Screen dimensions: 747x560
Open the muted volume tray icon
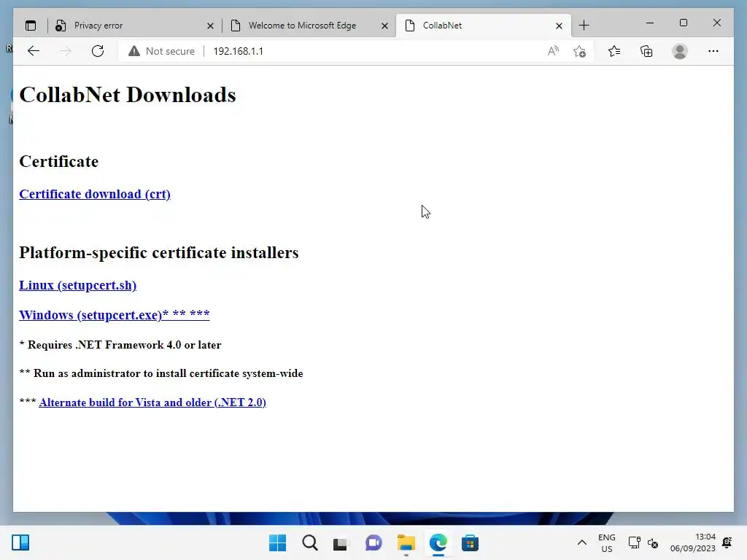[653, 542]
